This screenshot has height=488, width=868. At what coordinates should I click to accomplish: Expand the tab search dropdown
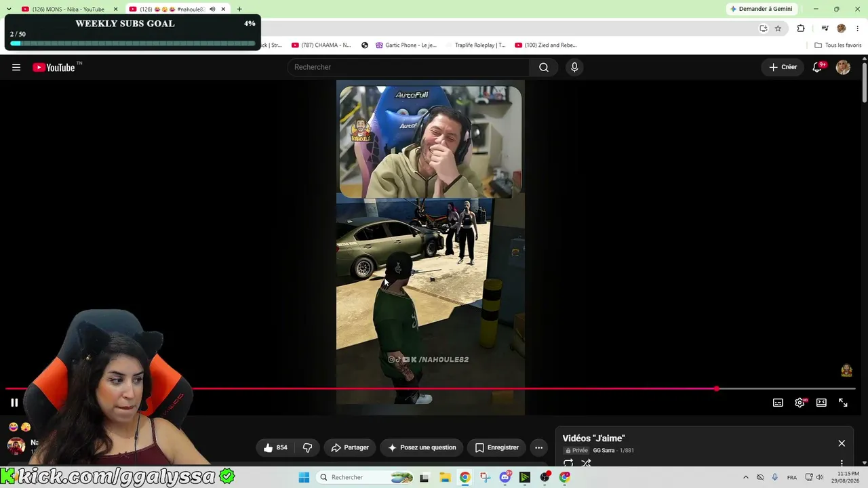tap(9, 9)
